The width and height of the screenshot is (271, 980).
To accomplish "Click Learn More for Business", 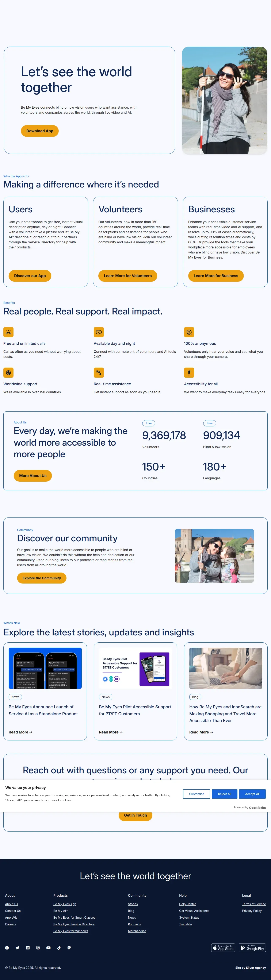I will (216, 276).
